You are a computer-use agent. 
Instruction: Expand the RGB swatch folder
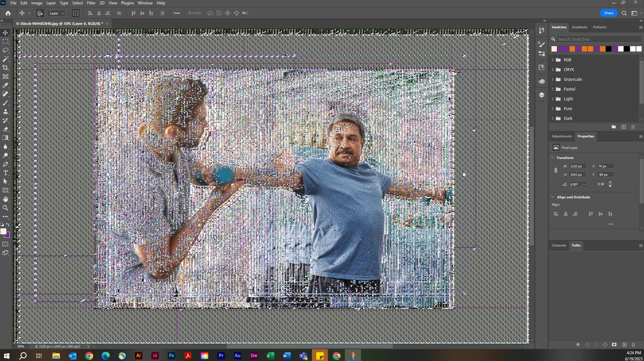tap(552, 60)
